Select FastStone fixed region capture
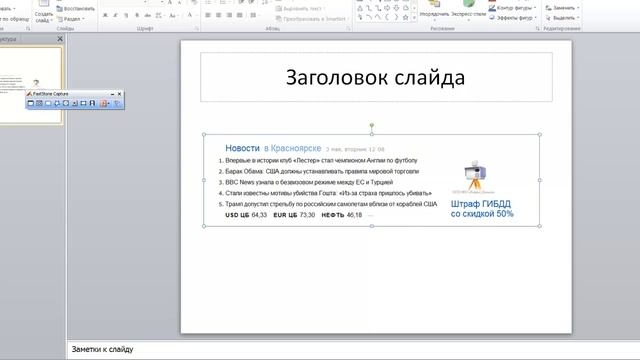This screenshot has height=360, width=640. pyautogui.click(x=83, y=103)
